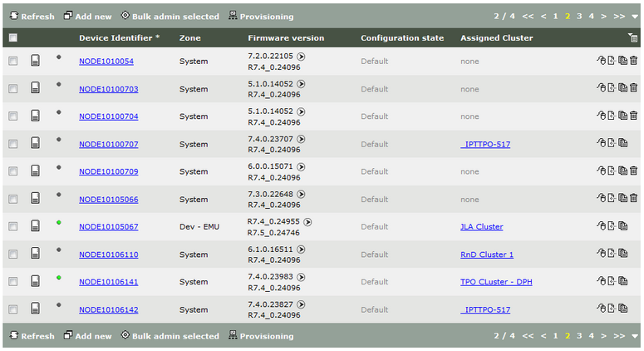Open the TPO CLuster - DPH link

496,281
